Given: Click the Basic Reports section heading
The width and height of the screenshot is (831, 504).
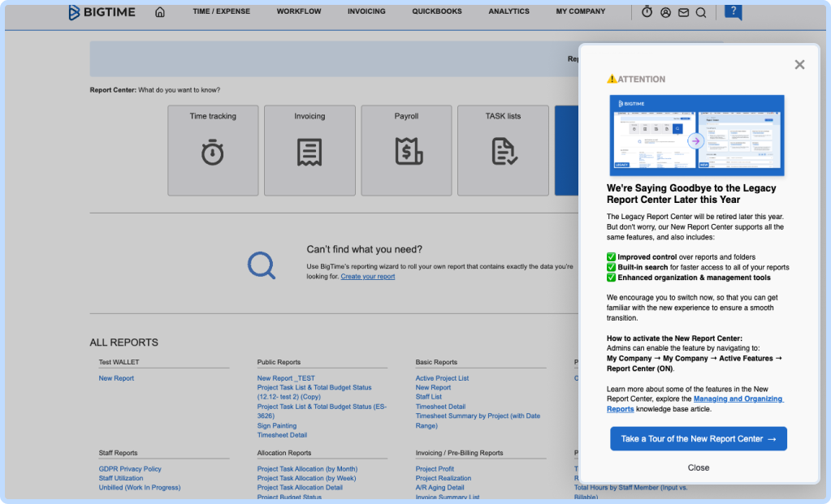Looking at the screenshot, I should [436, 362].
